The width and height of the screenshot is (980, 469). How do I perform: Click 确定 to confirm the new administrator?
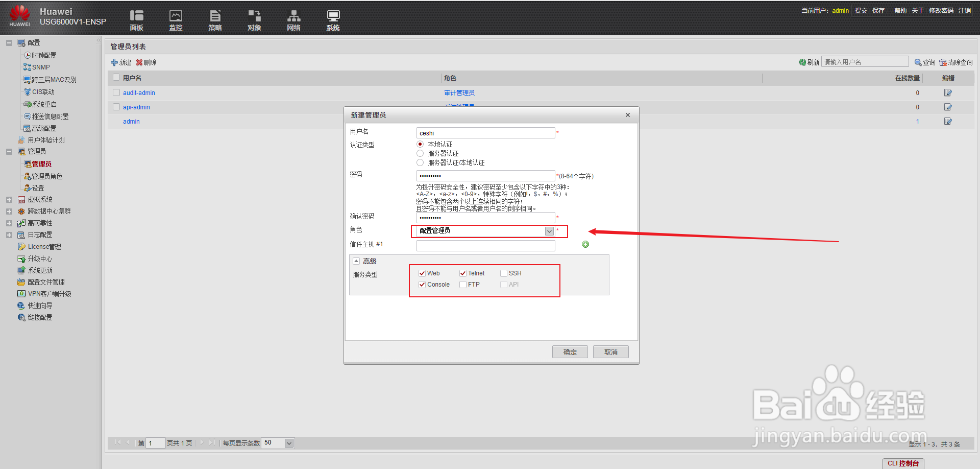tap(570, 351)
